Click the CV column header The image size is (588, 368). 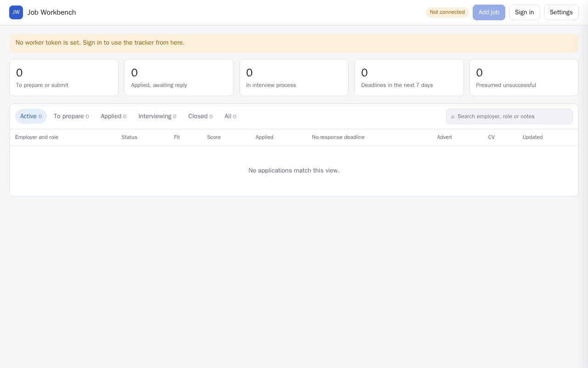[x=492, y=137]
